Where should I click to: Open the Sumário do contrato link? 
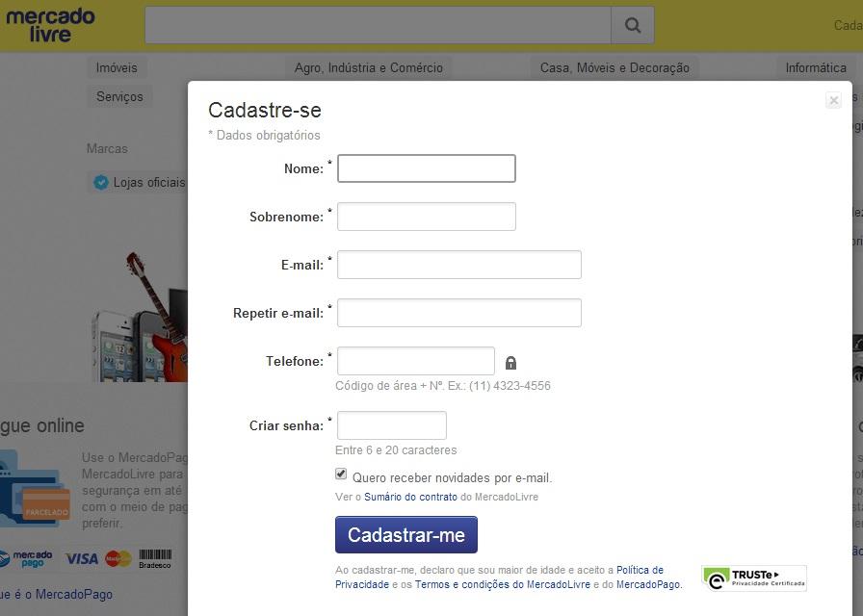coord(410,498)
